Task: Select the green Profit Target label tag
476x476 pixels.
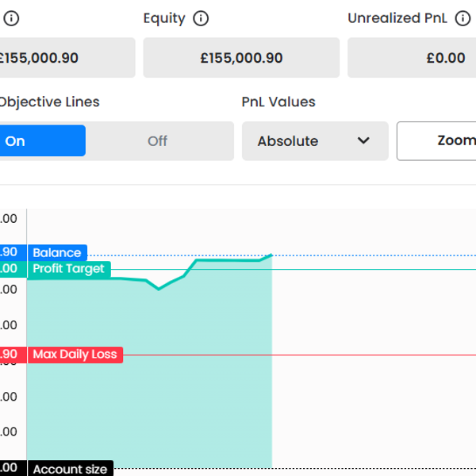Action: (68, 269)
